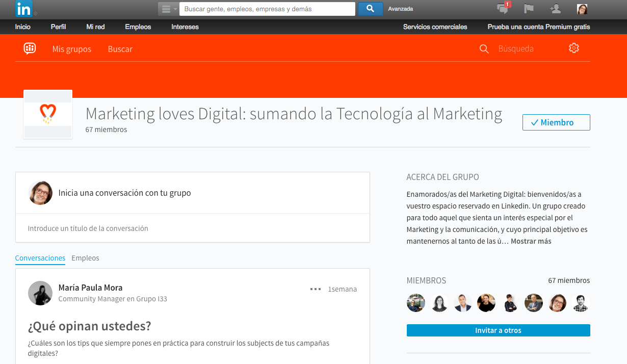
Task: Open the add connections icon
Action: click(x=555, y=9)
